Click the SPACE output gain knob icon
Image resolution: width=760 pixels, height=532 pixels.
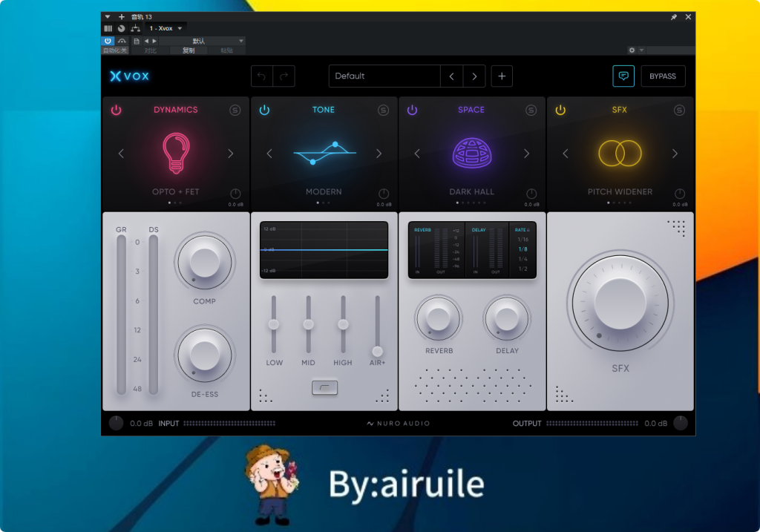tap(531, 194)
